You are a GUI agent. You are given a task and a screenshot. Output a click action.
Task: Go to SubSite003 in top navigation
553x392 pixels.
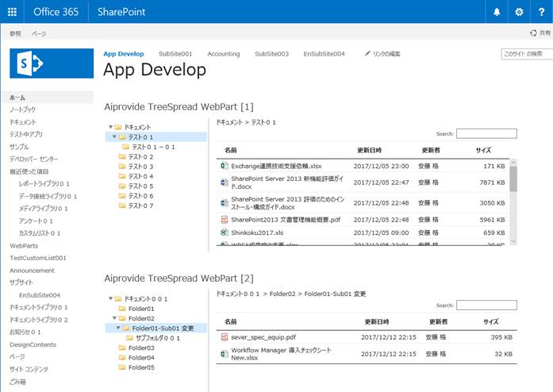pyautogui.click(x=271, y=54)
